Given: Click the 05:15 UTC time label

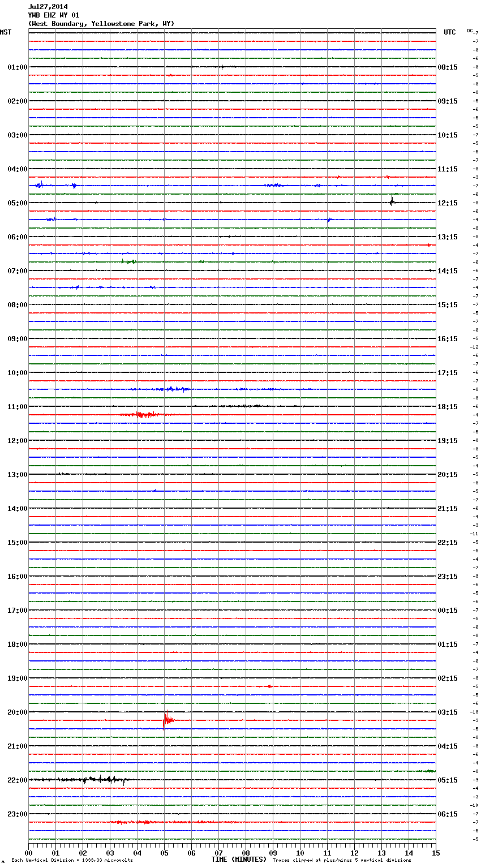Looking at the screenshot, I should (x=448, y=780).
